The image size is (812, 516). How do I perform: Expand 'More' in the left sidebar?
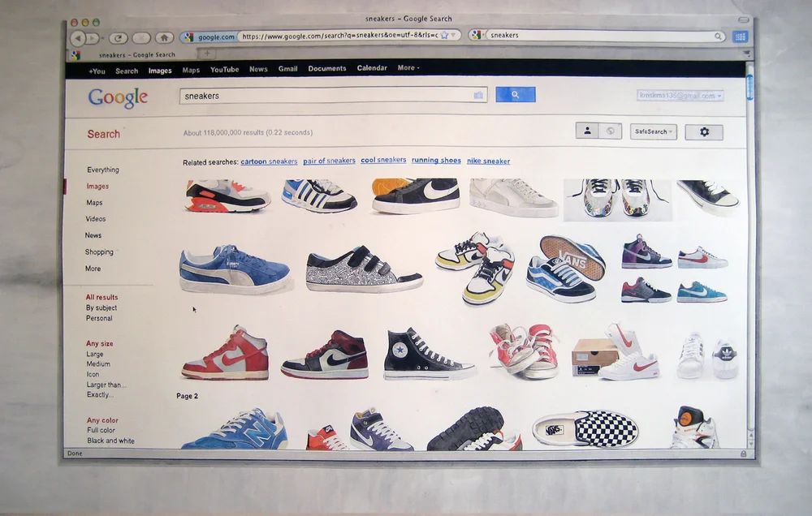click(93, 269)
